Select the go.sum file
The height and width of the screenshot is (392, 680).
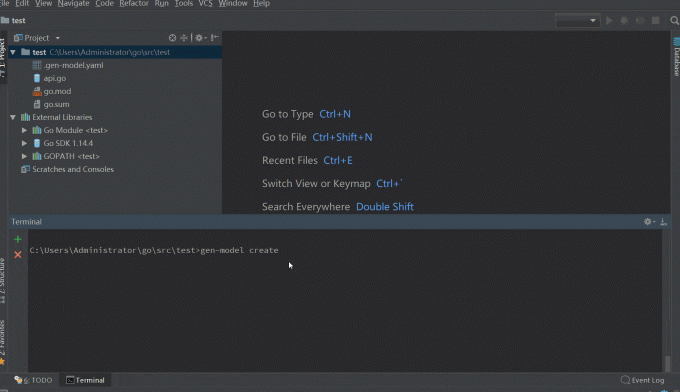tap(56, 104)
